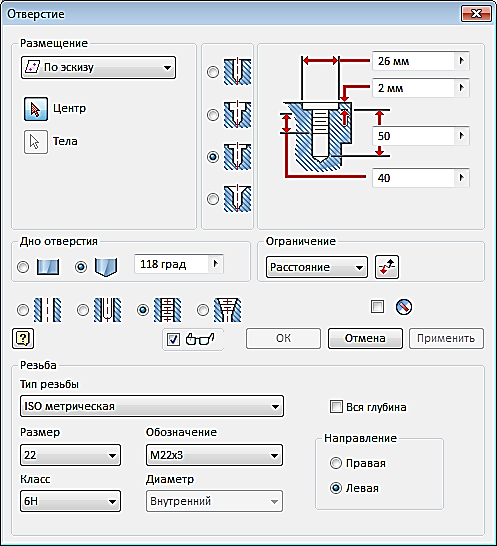The image size is (497, 546).
Task: Open the По эскизу placement dropdown
Action: tap(98, 68)
